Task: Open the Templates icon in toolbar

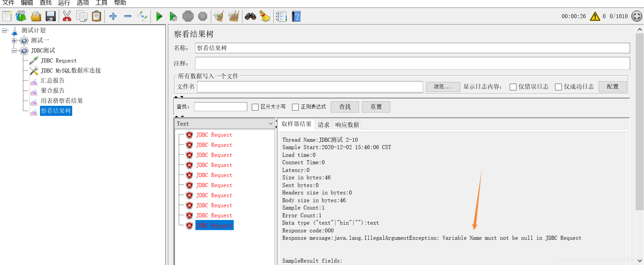Action: click(x=21, y=16)
